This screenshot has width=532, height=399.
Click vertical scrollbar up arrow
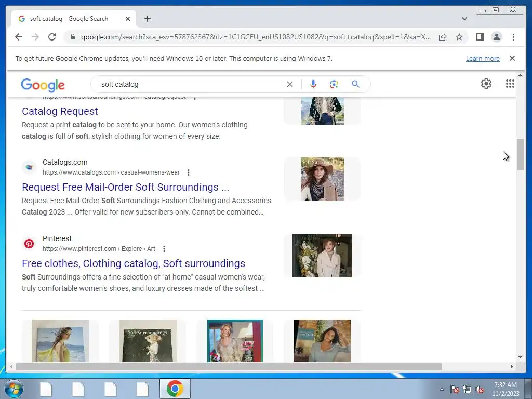tap(520, 75)
